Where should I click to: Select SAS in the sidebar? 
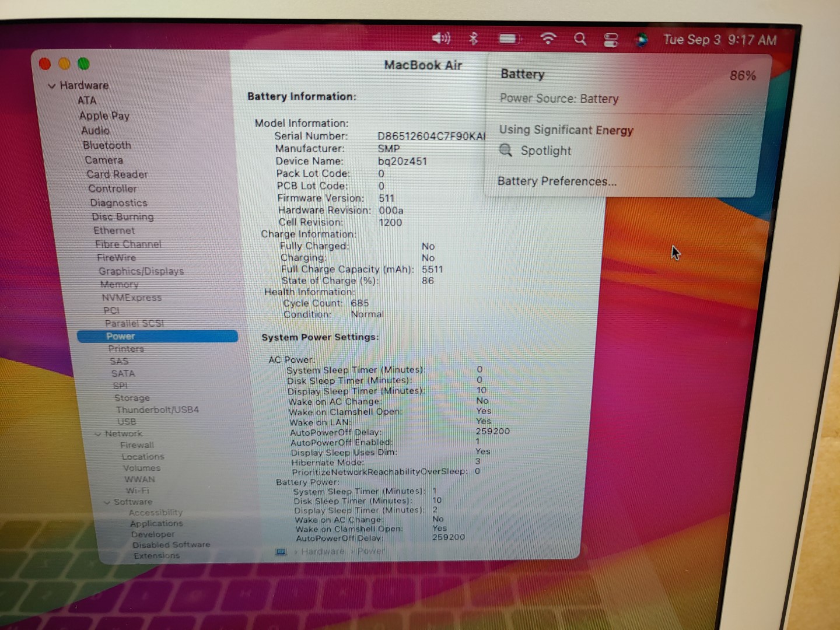tap(119, 361)
